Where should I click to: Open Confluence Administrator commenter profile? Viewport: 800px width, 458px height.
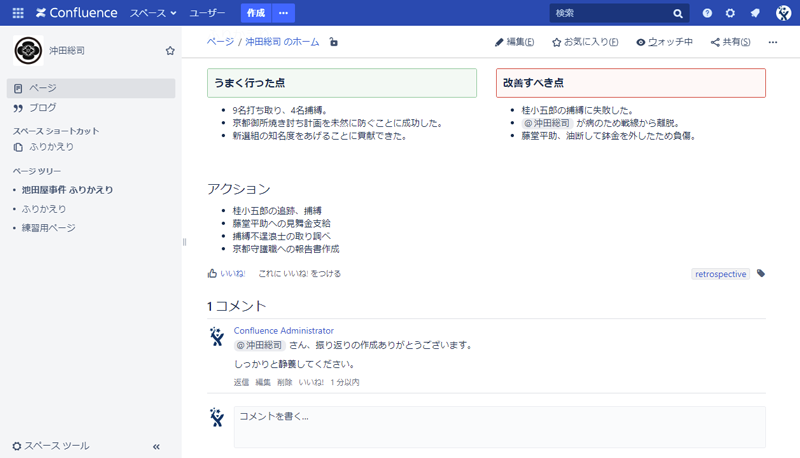[284, 330]
